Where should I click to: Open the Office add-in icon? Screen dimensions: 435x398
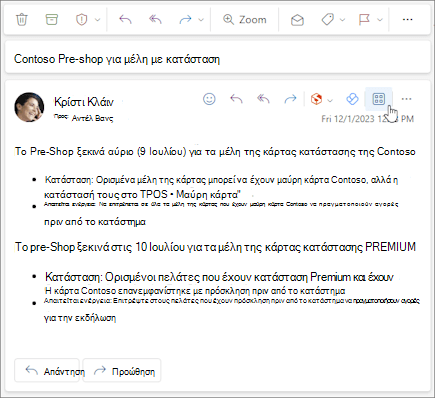(x=316, y=99)
